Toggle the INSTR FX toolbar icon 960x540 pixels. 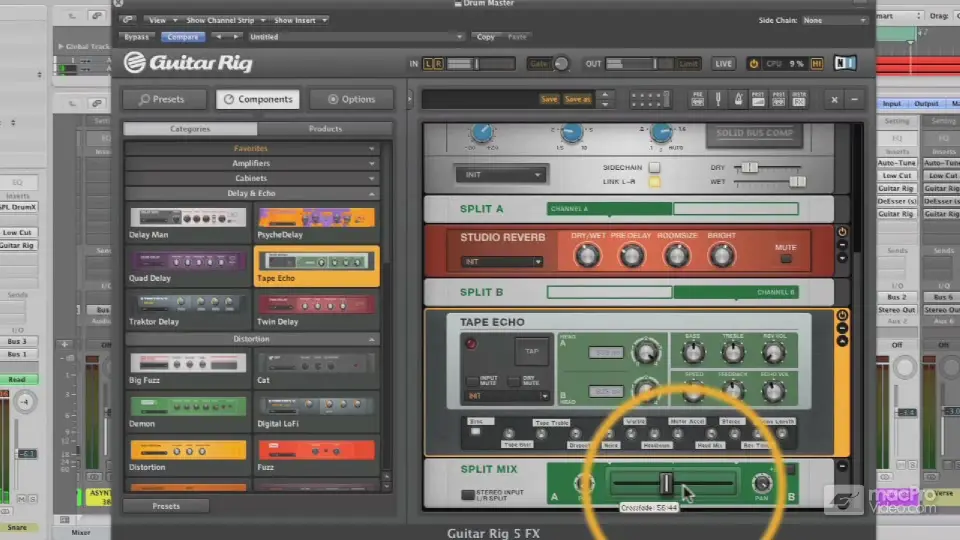pyautogui.click(x=799, y=99)
